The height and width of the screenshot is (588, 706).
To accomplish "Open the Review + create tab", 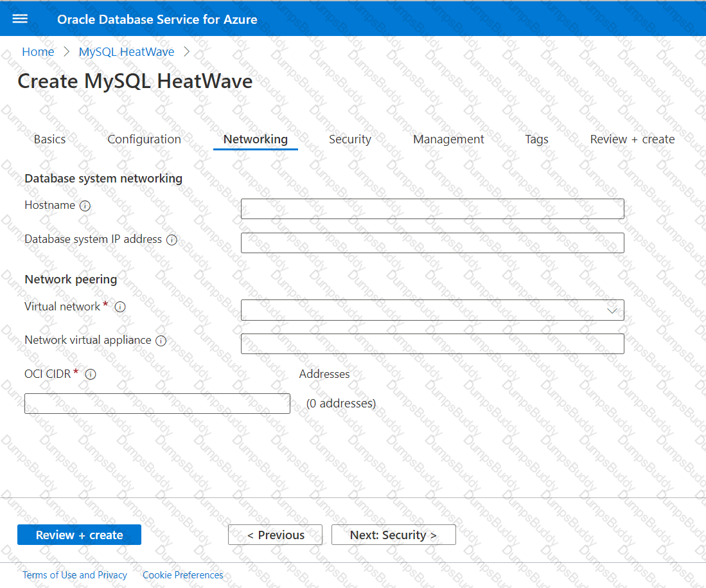I will 632,139.
